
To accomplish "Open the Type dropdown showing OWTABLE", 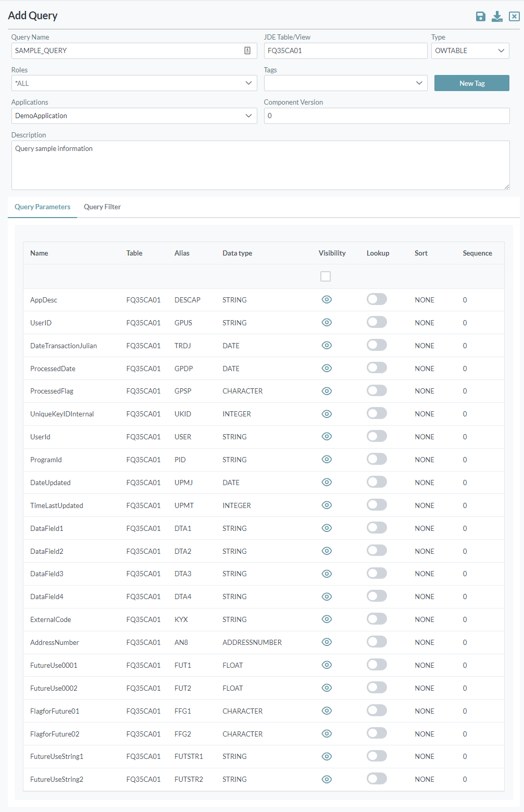I will pos(470,50).
